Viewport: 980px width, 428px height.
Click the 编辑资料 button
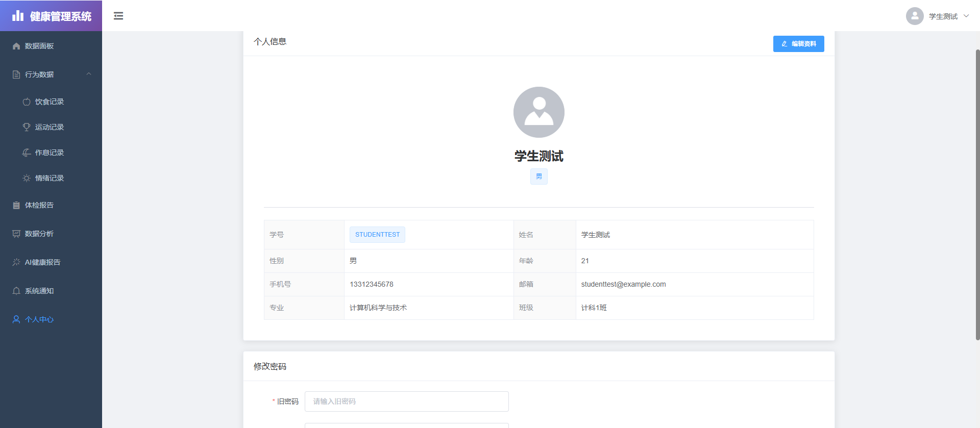pyautogui.click(x=798, y=44)
